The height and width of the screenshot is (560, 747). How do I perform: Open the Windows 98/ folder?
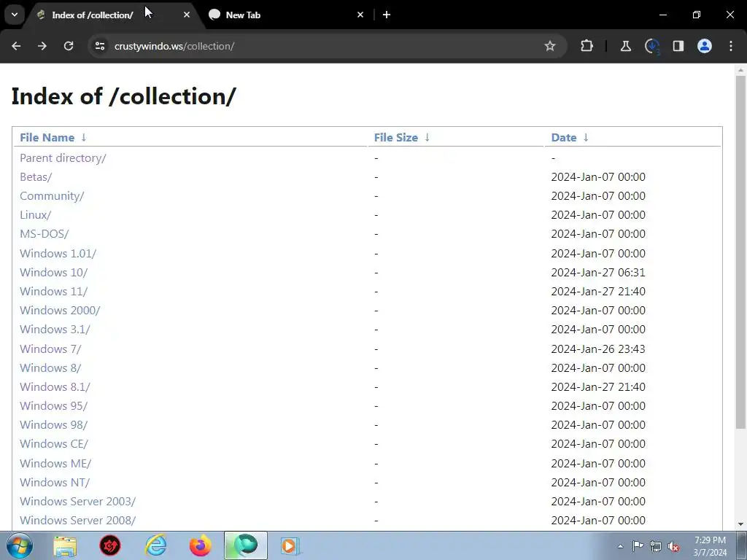click(x=54, y=425)
